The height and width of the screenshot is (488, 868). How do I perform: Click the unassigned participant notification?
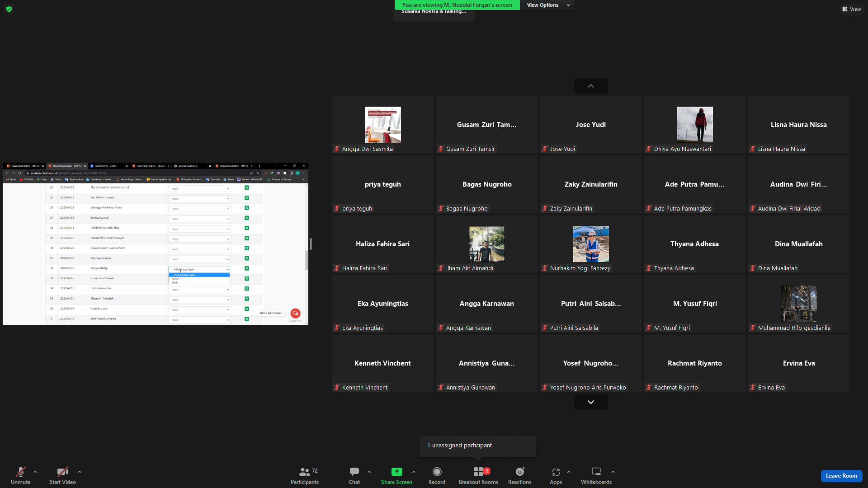click(x=478, y=446)
